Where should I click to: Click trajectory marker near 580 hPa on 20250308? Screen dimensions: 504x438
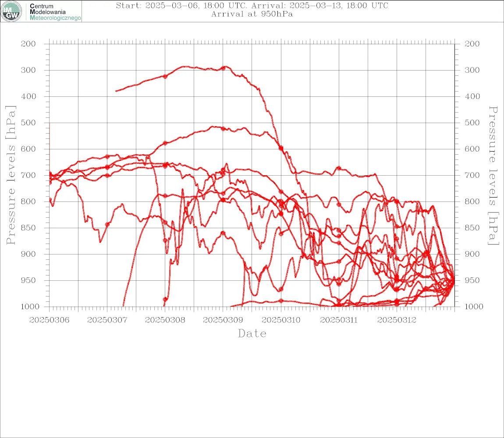165,143
